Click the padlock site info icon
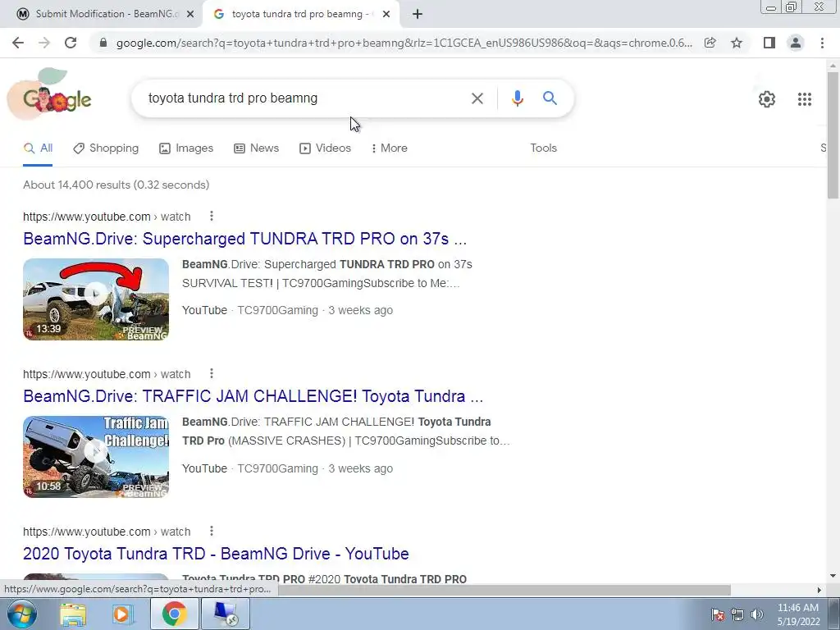Image resolution: width=840 pixels, height=630 pixels. pos(103,43)
